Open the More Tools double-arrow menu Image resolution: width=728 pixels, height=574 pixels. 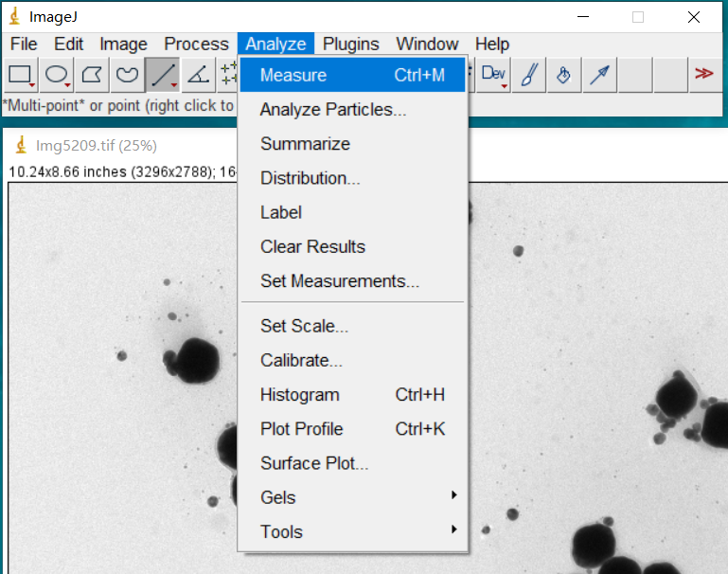(x=703, y=74)
